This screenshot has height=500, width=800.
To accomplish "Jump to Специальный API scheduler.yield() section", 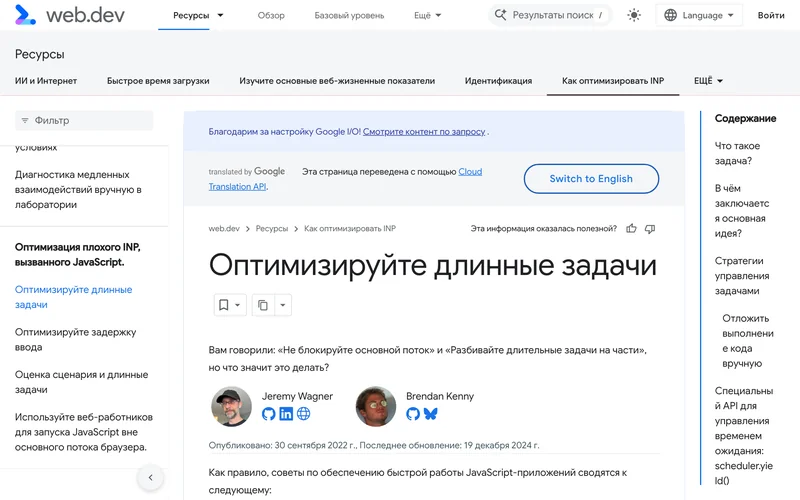I will (743, 435).
